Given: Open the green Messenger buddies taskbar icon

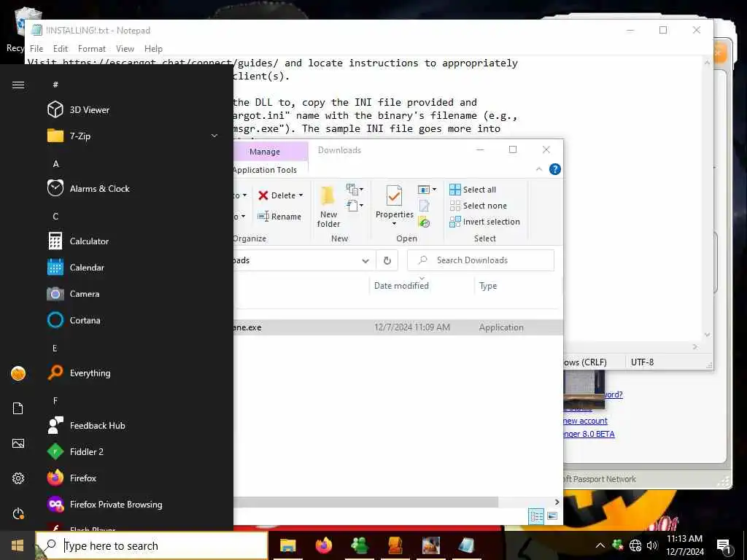Looking at the screenshot, I should (x=360, y=545).
